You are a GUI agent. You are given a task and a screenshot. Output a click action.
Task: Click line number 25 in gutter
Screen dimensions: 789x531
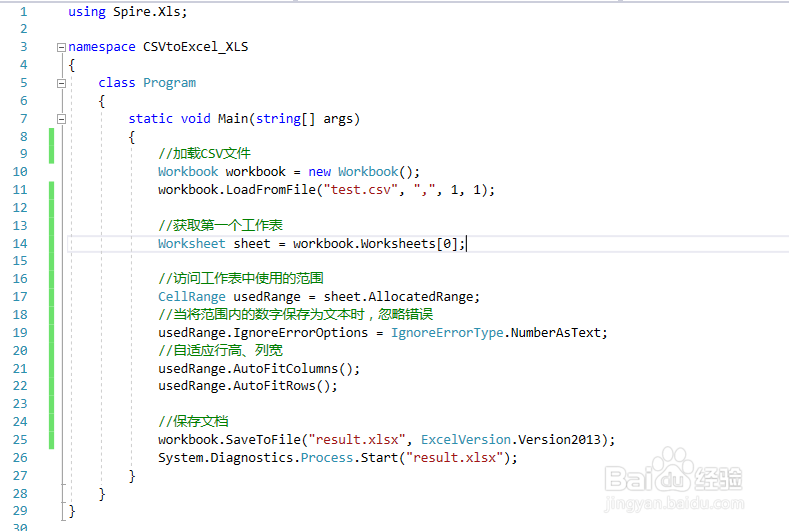tap(20, 440)
